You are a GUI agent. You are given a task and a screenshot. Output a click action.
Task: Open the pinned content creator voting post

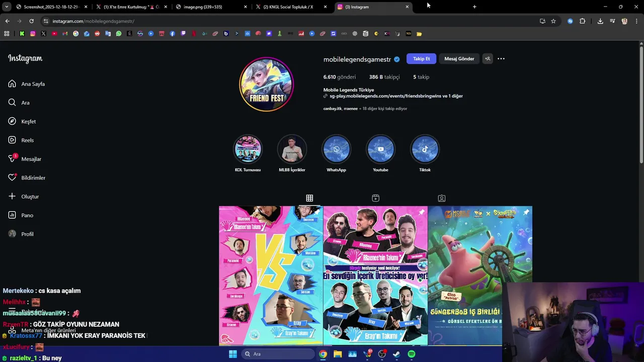[x=375, y=276]
